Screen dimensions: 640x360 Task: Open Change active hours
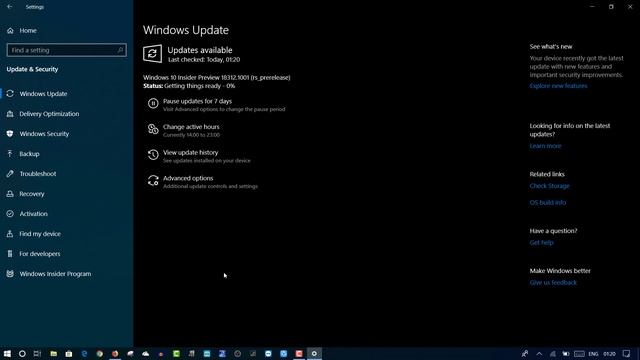[191, 127]
